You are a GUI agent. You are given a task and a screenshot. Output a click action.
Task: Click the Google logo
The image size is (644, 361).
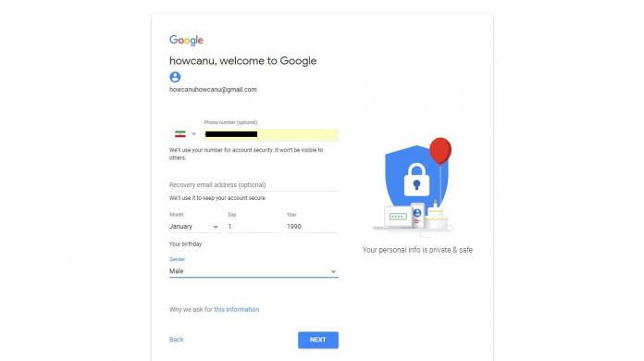(x=186, y=40)
